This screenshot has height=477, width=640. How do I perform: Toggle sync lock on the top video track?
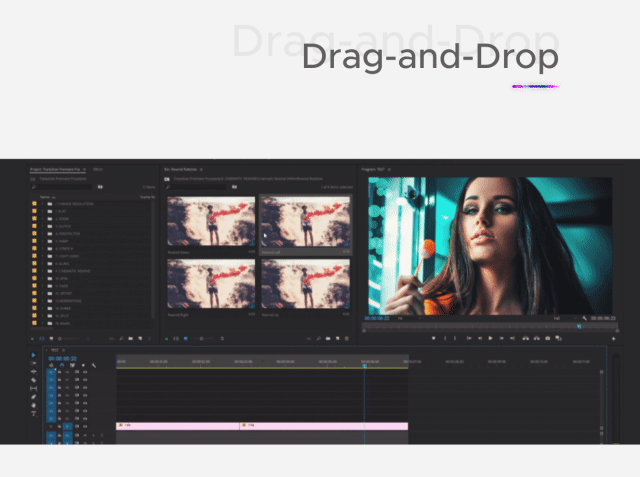(x=61, y=372)
